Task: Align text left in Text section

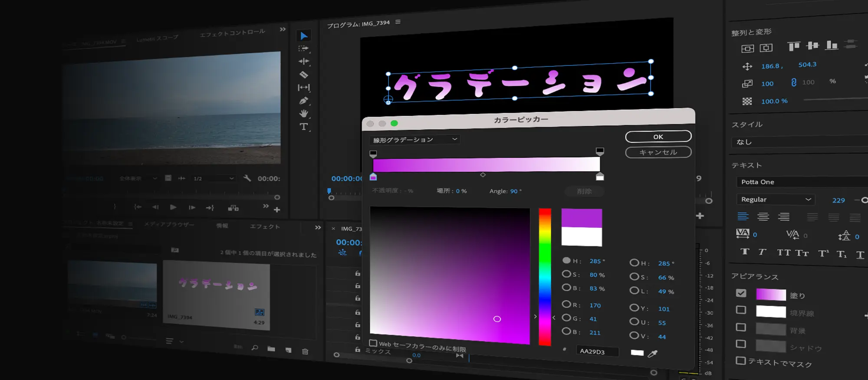Action: (743, 216)
